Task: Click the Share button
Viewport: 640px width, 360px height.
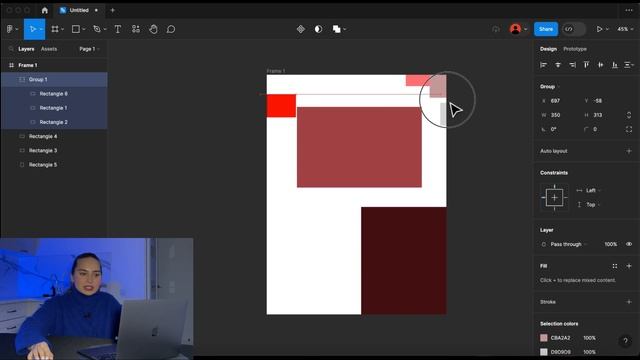Action: coord(546,29)
